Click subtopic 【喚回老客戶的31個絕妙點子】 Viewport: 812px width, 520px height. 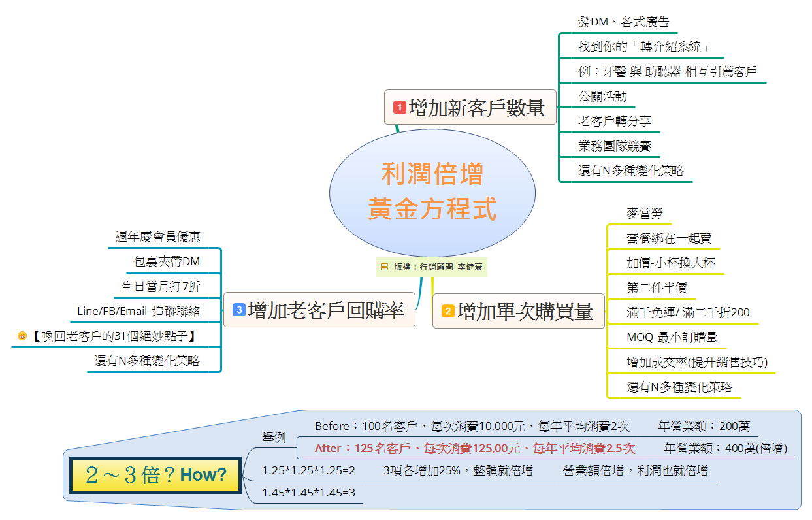tap(114, 336)
